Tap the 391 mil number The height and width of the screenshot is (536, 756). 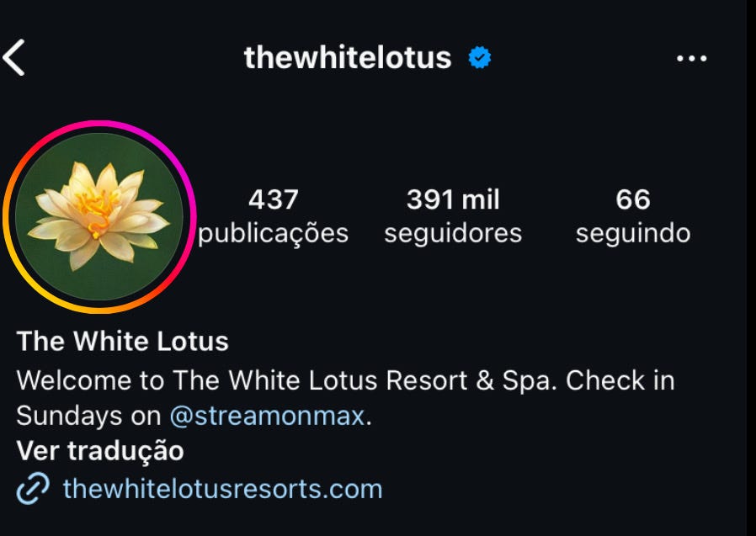(453, 199)
